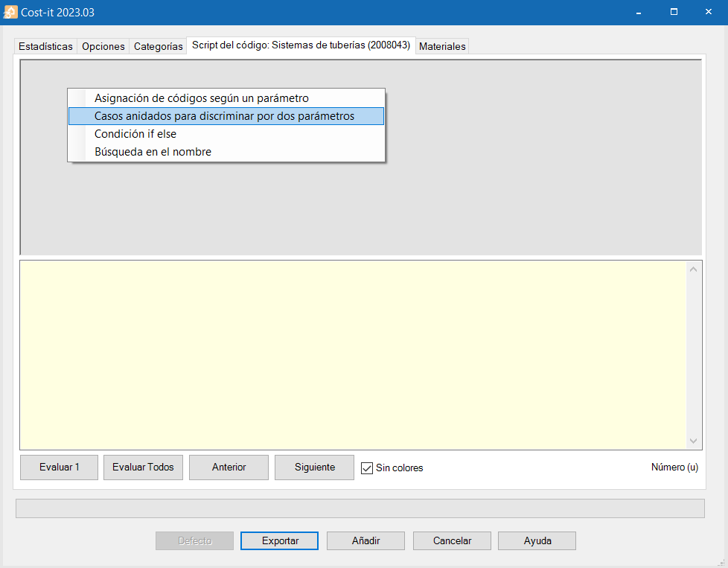
Task: Click inside the yellow results text area
Action: [353, 355]
